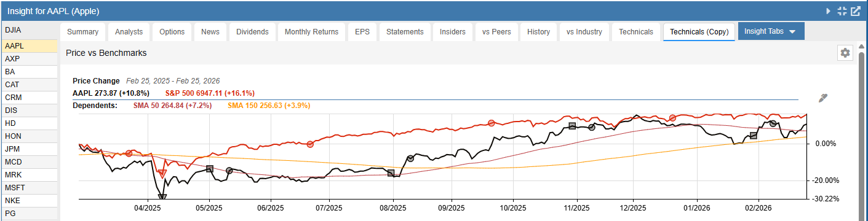Screen dimensions: 868x221
Task: Open the Monthly Returns tab
Action: [311, 32]
